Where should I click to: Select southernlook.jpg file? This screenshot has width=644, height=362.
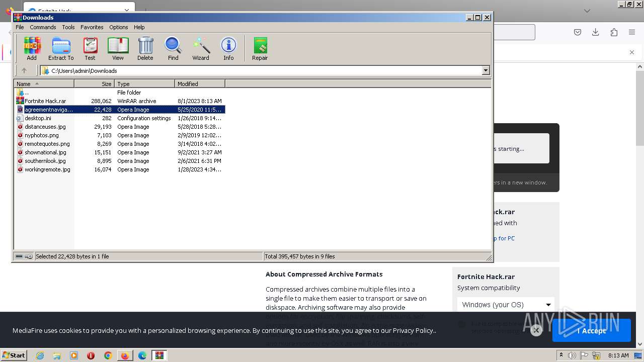tap(120, 161)
